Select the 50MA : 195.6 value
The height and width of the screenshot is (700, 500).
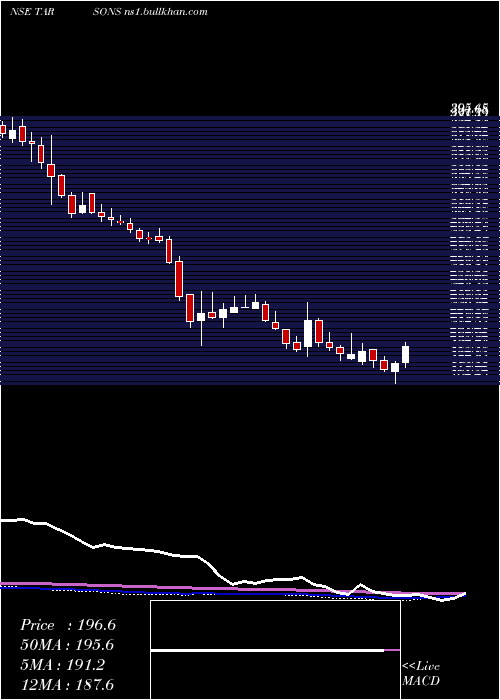67,645
